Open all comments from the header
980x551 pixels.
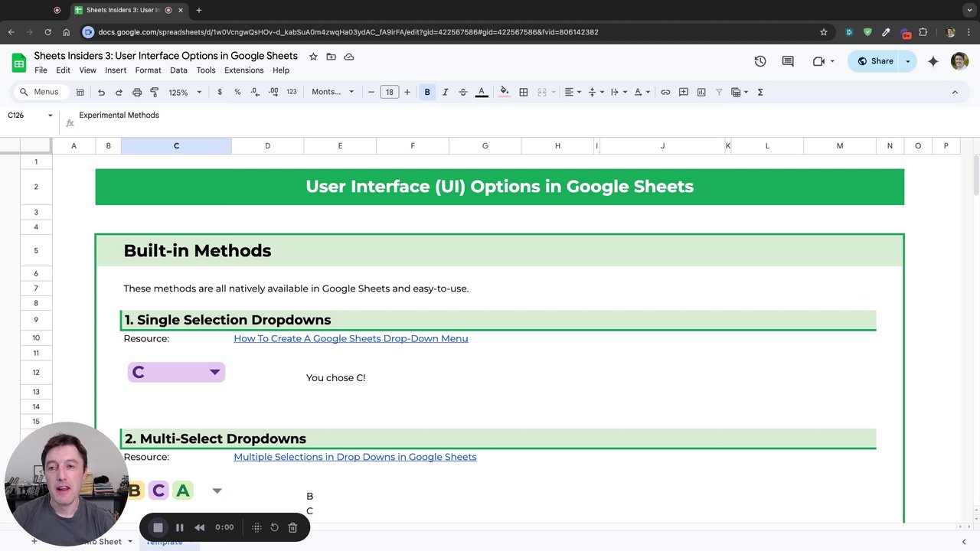click(x=788, y=61)
